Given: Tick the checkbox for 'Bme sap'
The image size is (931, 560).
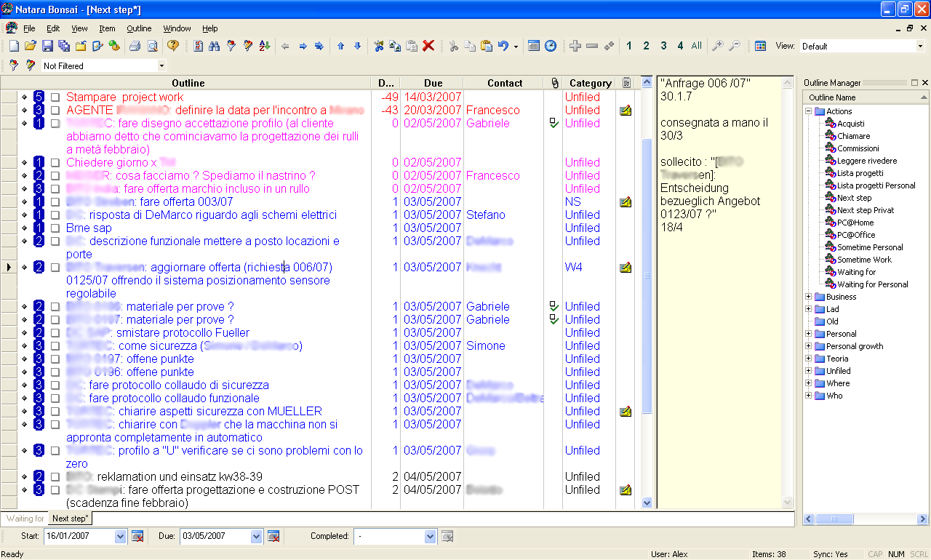Looking at the screenshot, I should click(55, 228).
